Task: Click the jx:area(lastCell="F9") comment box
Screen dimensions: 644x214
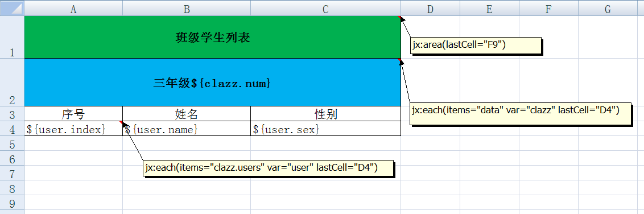Action: [x=475, y=45]
